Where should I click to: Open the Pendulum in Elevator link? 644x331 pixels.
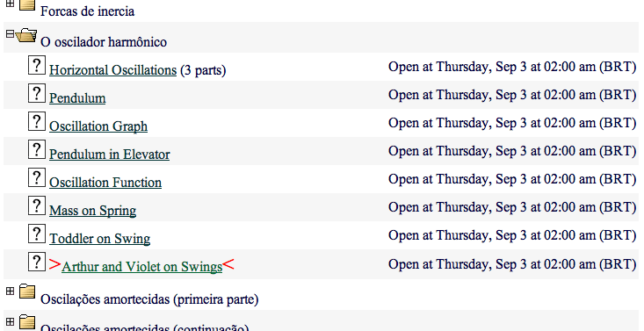pyautogui.click(x=109, y=155)
